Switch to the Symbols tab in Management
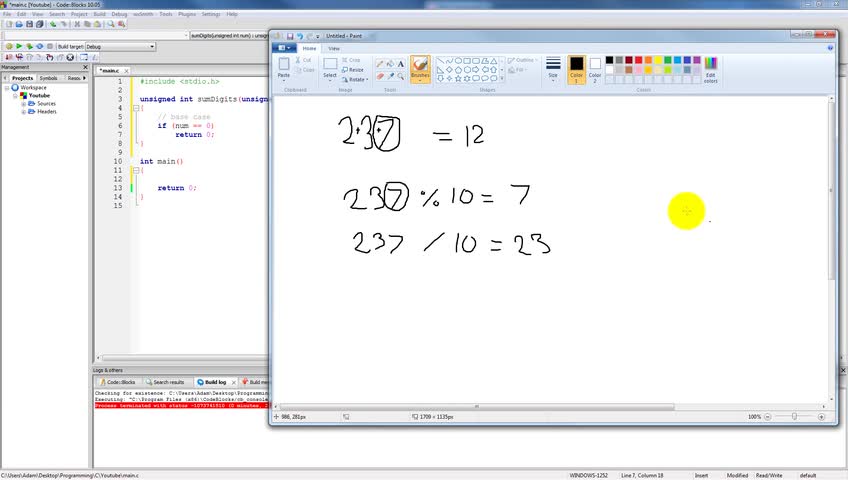The height and width of the screenshot is (480, 848). coord(48,78)
